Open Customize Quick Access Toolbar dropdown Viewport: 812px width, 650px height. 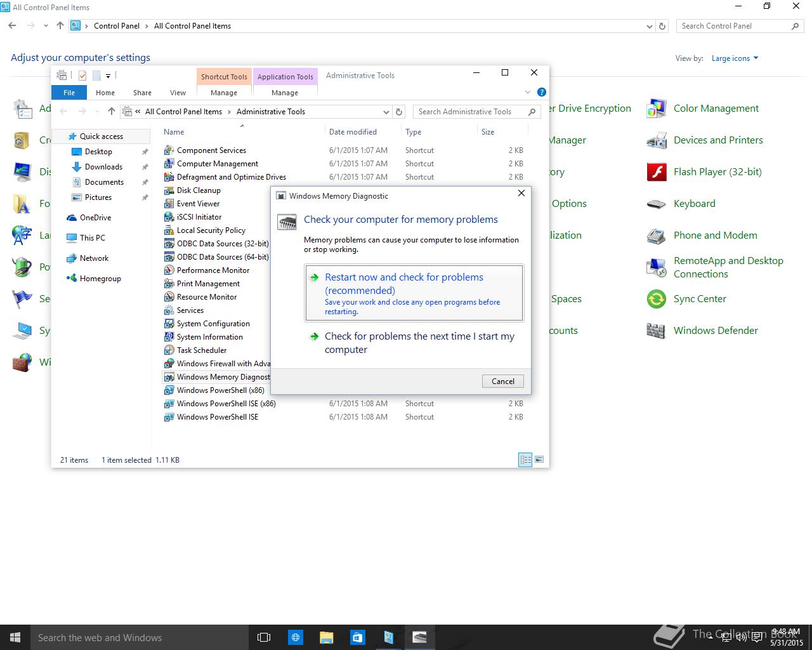pyautogui.click(x=108, y=76)
